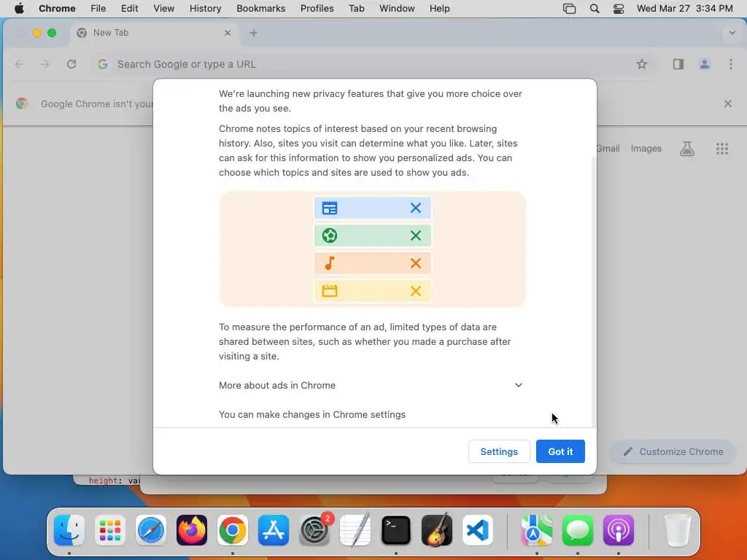This screenshot has width=747, height=560.
Task: Open GarageBand from the Dock
Action: tap(437, 530)
